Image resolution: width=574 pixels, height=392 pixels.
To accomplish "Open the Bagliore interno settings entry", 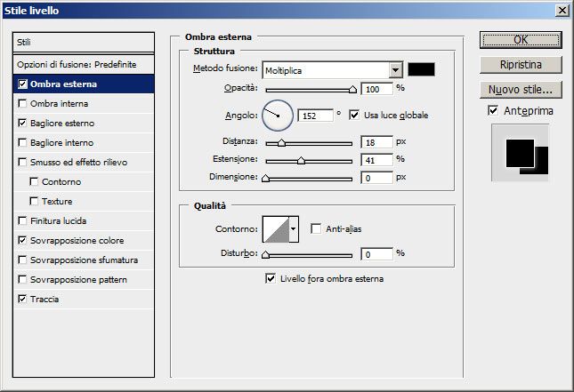I will 84,142.
